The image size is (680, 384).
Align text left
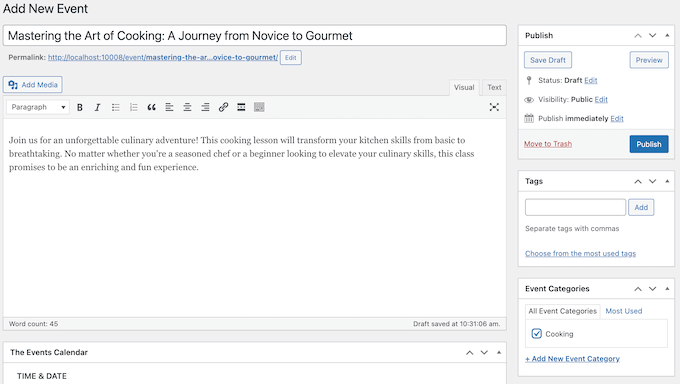(x=169, y=107)
